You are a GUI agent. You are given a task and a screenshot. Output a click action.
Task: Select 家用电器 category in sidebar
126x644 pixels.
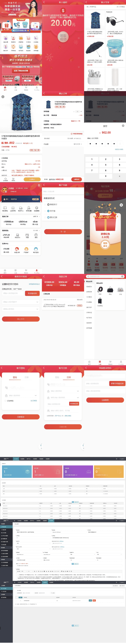click(89, 328)
